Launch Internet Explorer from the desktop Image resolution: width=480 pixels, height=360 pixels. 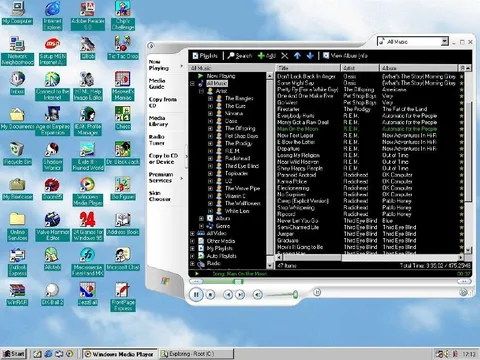(52, 15)
